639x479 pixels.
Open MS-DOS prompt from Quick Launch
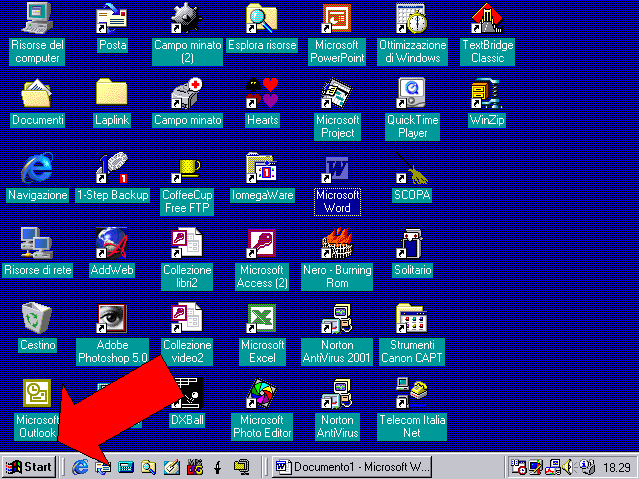[x=195, y=467]
